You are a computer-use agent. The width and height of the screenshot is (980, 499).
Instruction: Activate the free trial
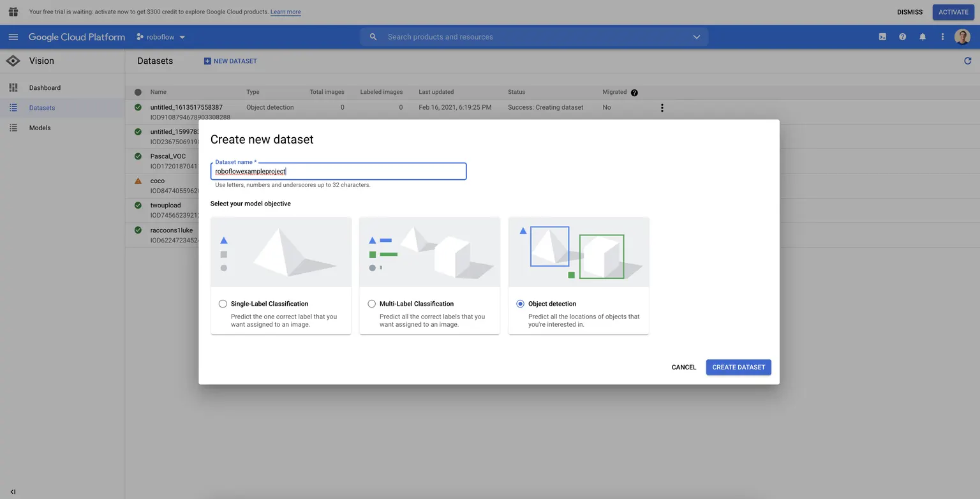(953, 12)
